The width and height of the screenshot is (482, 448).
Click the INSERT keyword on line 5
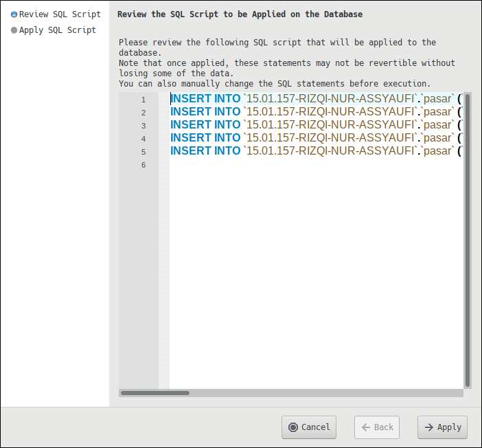click(x=190, y=151)
